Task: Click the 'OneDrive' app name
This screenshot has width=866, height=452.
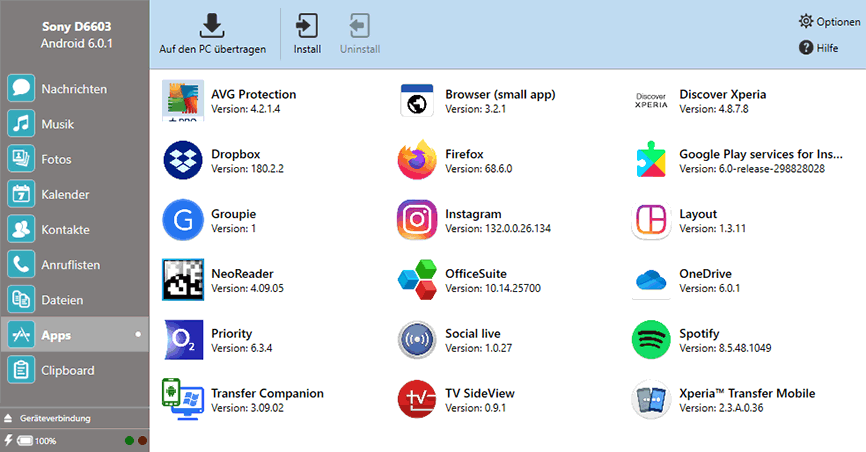Action: pyautogui.click(x=705, y=274)
